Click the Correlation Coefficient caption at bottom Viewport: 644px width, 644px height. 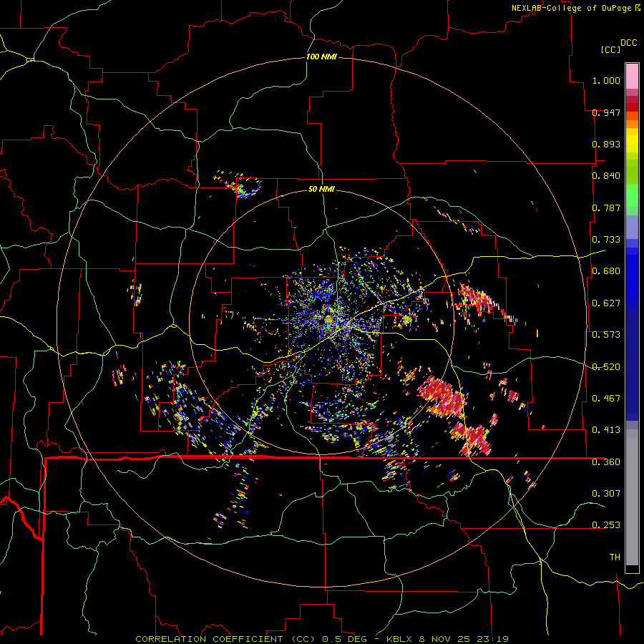tap(322, 639)
